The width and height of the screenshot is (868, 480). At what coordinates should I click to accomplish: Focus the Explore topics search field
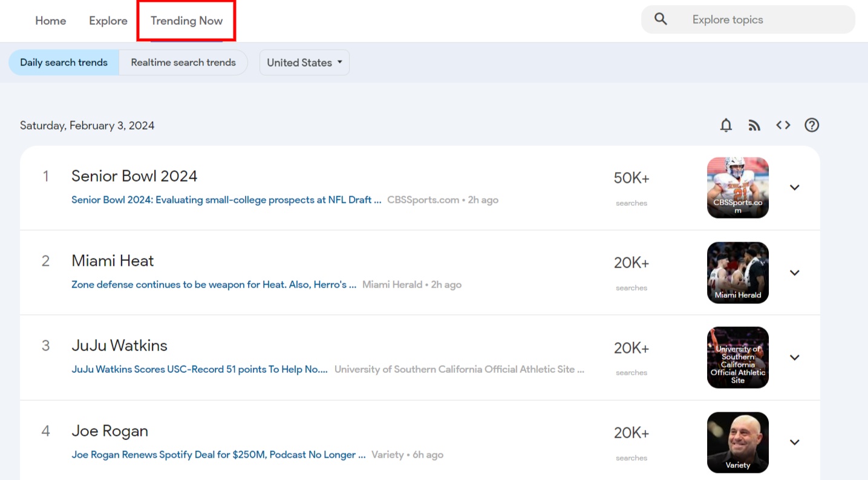coord(748,20)
